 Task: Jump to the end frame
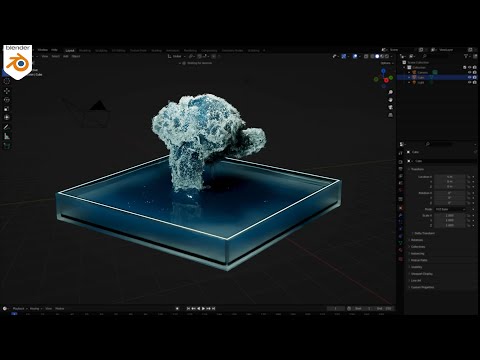point(214,309)
